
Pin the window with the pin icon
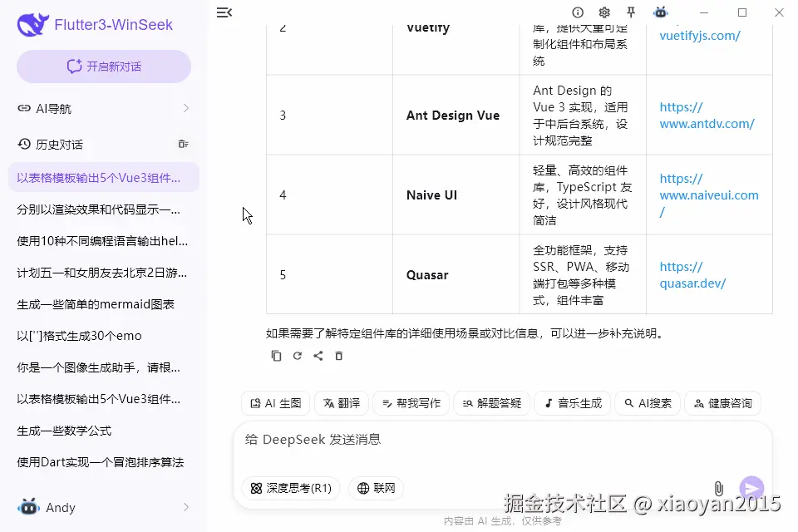pos(631,12)
